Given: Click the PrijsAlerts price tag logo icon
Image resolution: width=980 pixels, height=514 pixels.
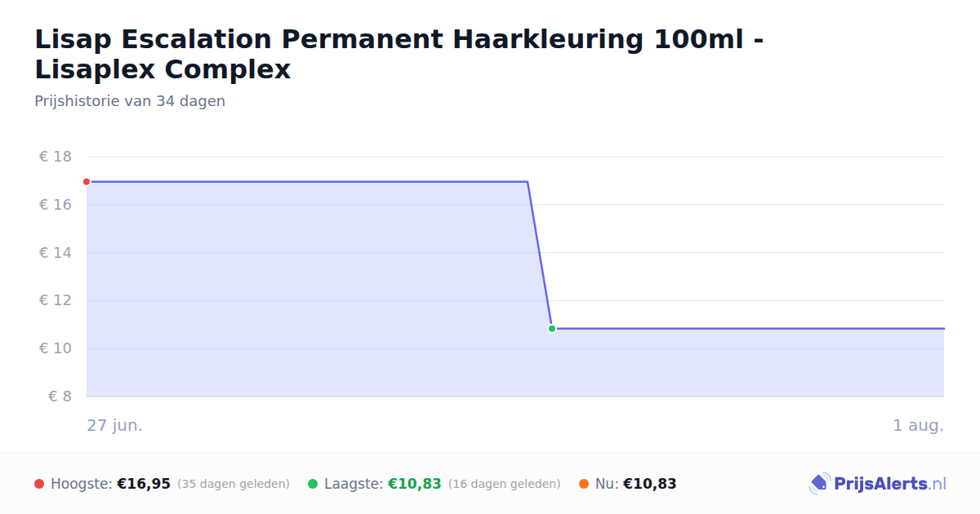Looking at the screenshot, I should click(819, 484).
